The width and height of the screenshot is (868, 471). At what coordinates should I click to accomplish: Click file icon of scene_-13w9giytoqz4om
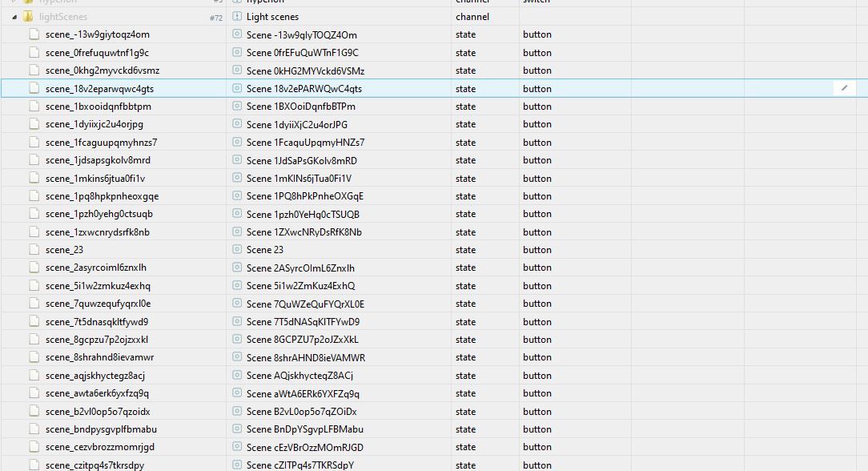click(34, 34)
